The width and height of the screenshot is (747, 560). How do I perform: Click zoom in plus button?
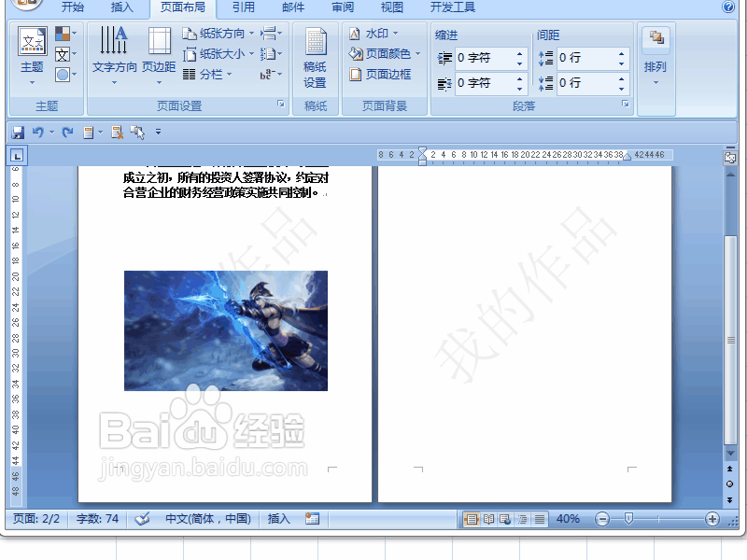pyautogui.click(x=712, y=519)
